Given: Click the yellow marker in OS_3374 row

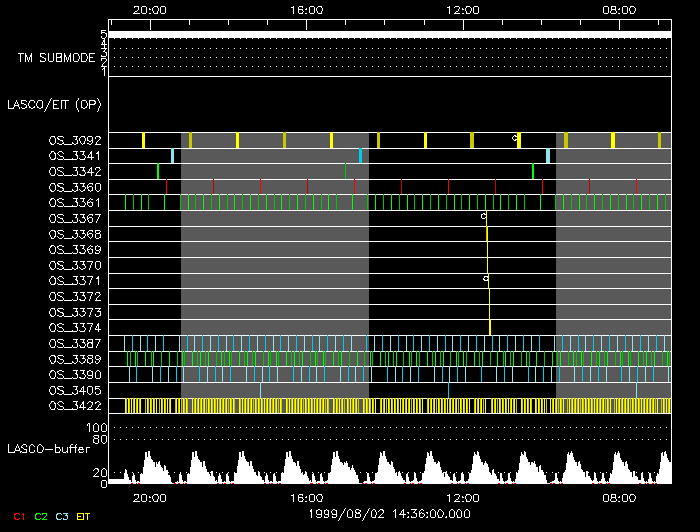Looking at the screenshot, I should pyautogui.click(x=490, y=327).
